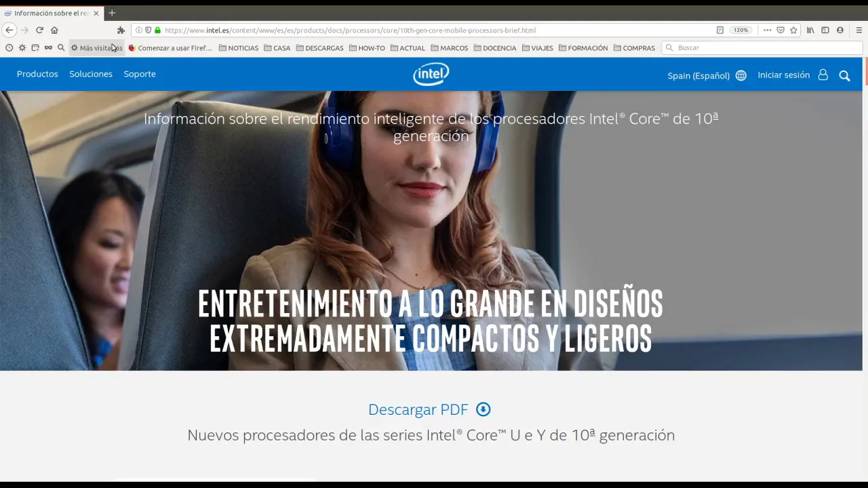This screenshot has width=868, height=488.
Task: Open the Comenzar a usar Firefox bookmark
Action: click(170, 48)
